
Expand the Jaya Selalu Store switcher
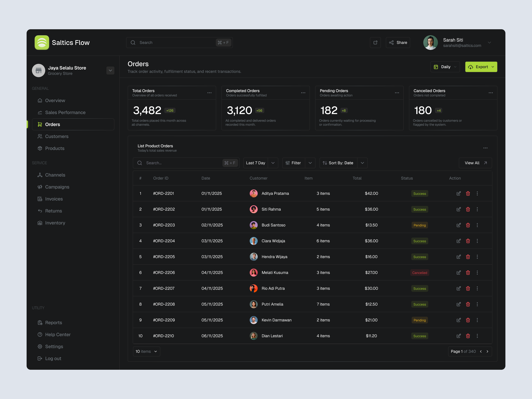[110, 70]
